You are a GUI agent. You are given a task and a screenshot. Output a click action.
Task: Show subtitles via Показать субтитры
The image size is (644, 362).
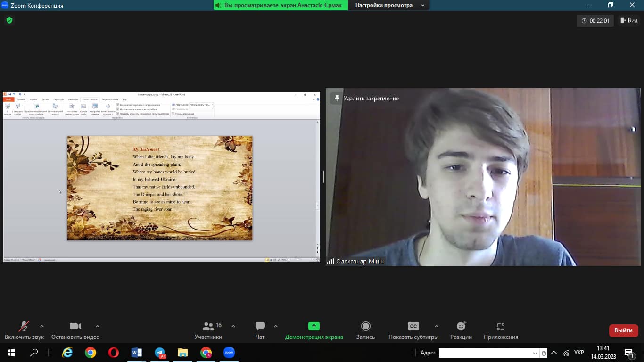pyautogui.click(x=413, y=330)
